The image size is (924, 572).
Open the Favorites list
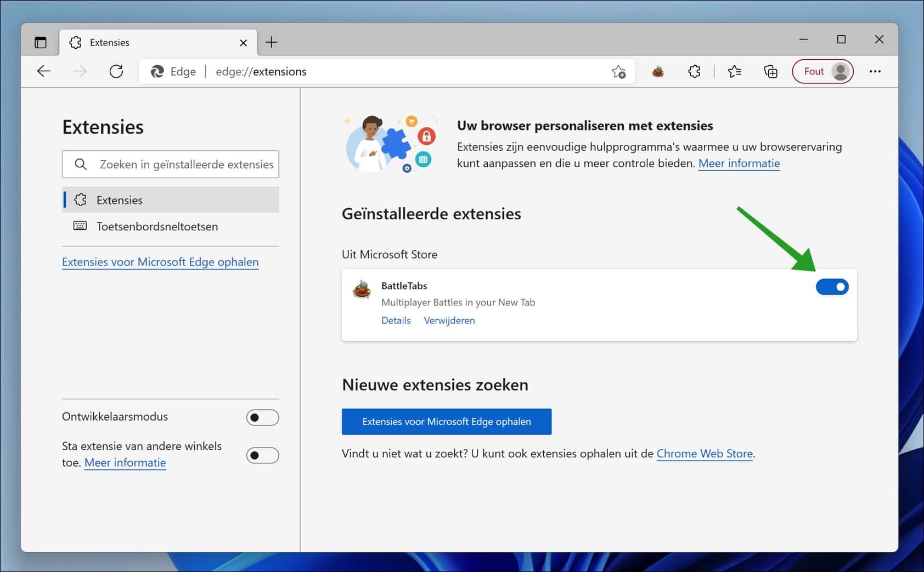click(734, 71)
